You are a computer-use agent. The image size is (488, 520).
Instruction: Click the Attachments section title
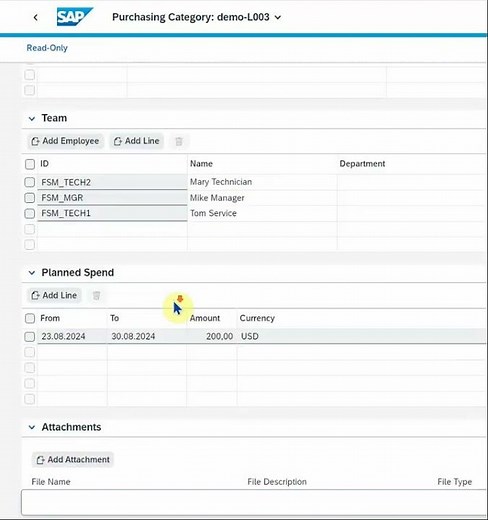pos(71,427)
